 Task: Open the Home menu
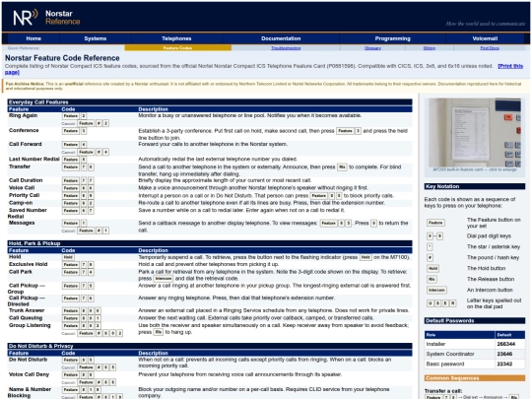tap(33, 38)
